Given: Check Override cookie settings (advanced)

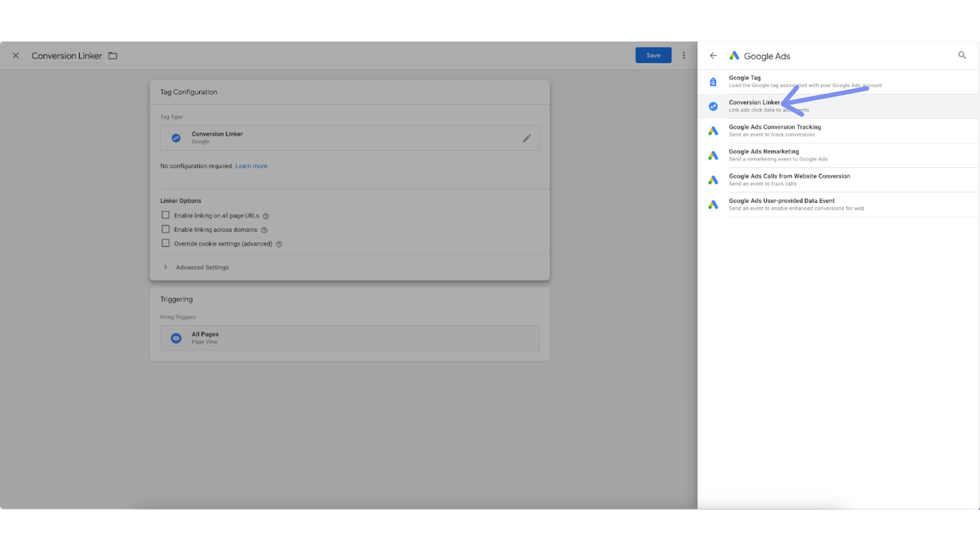Looking at the screenshot, I should pyautogui.click(x=165, y=243).
